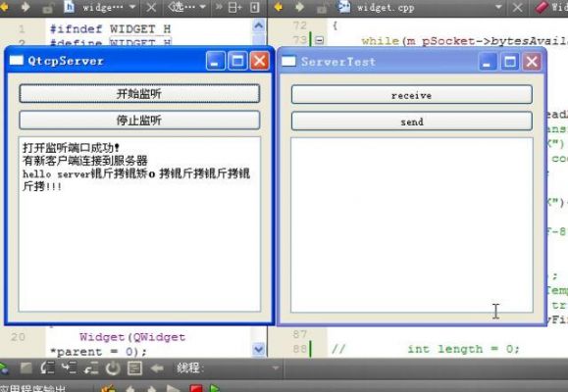Click the send button in ServerTest
The image size is (568, 392).
pos(412,122)
